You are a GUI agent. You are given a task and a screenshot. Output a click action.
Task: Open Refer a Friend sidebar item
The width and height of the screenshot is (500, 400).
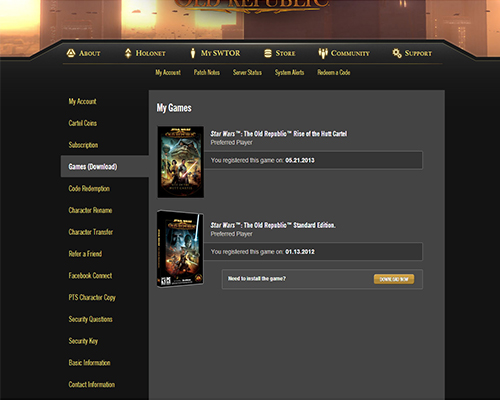point(85,254)
